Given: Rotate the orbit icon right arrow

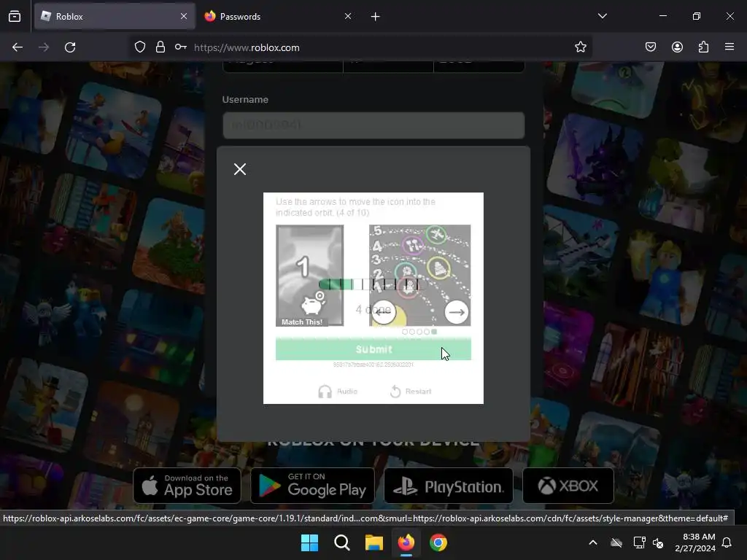Looking at the screenshot, I should click(x=457, y=312).
